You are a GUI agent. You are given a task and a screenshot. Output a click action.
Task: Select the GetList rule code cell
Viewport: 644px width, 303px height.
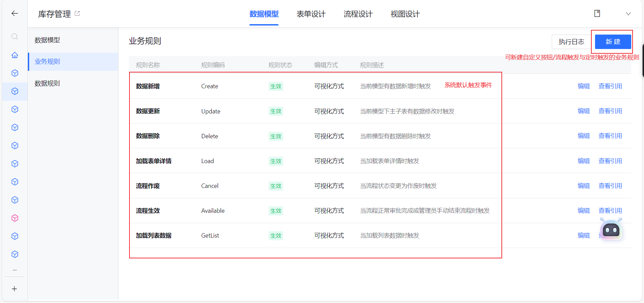(210, 236)
